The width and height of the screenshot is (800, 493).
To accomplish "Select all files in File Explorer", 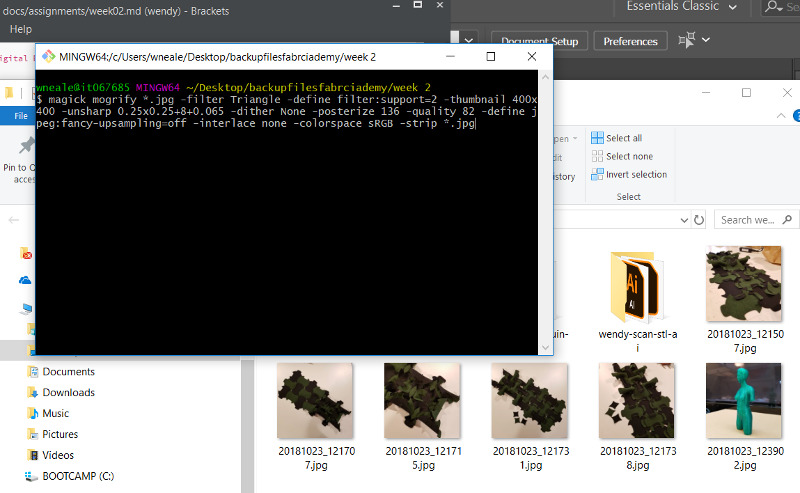I will click(617, 138).
